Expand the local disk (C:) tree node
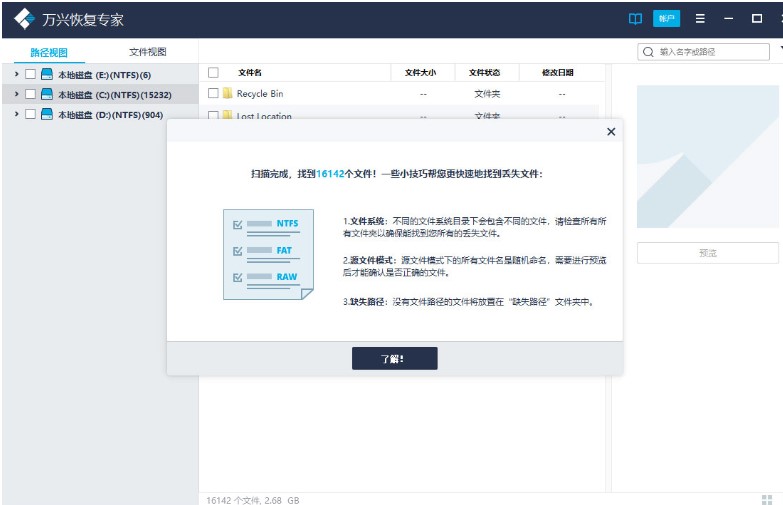 [16, 95]
